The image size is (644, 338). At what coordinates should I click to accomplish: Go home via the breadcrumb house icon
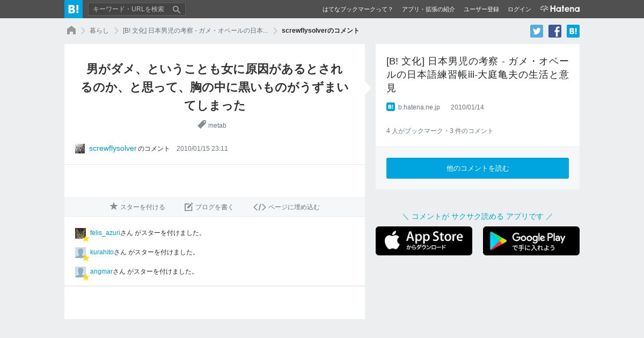(71, 31)
